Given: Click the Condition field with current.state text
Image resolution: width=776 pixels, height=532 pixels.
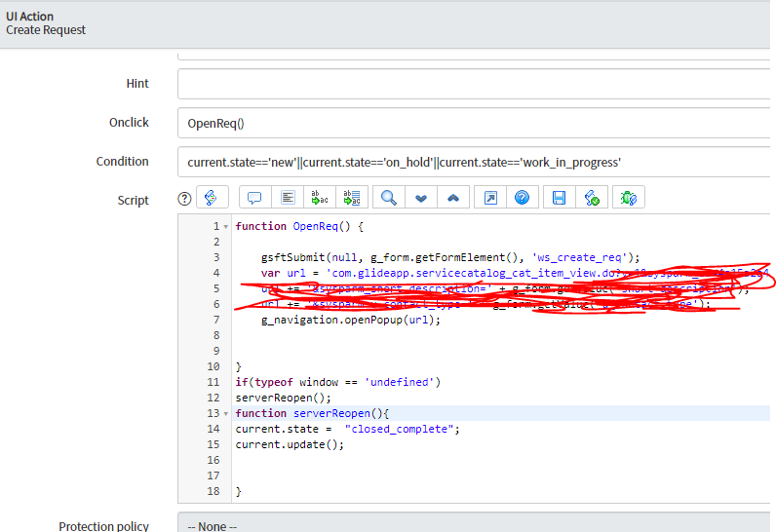Looking at the screenshot, I should pos(474,162).
